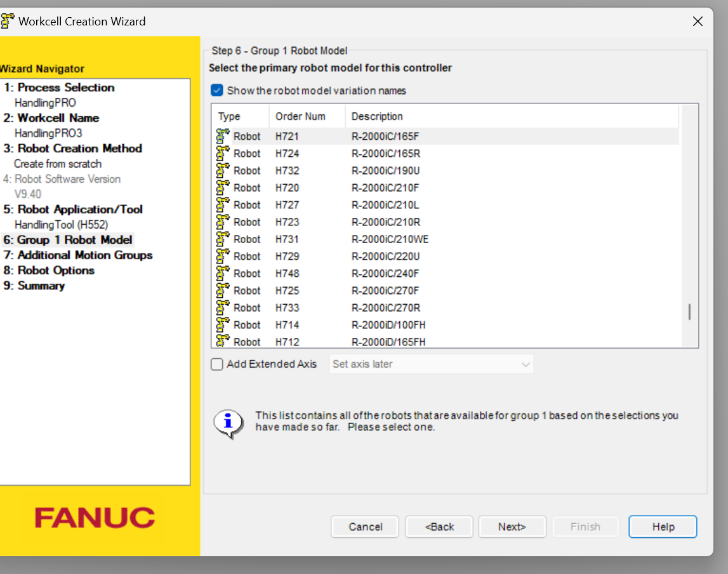Click the Help button
This screenshot has width=728, height=574.
tap(663, 526)
